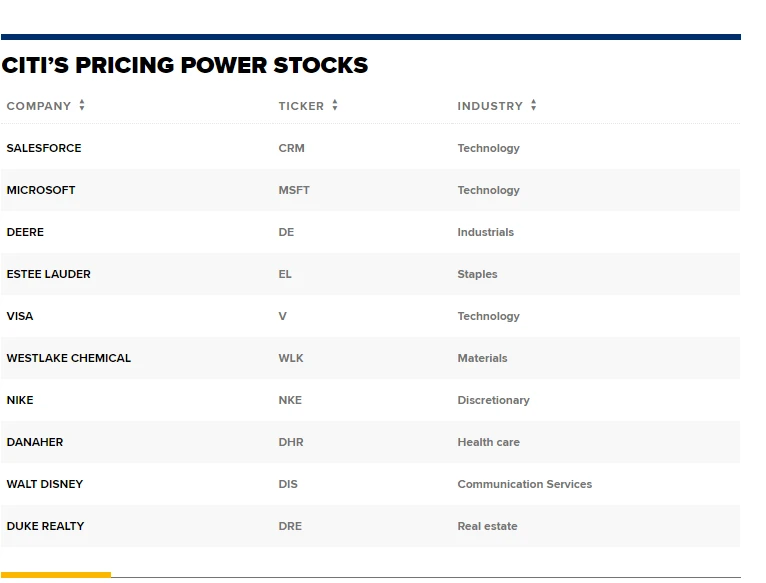This screenshot has width=766, height=583.
Task: Sort table by Ticker header text
Action: coord(301,106)
